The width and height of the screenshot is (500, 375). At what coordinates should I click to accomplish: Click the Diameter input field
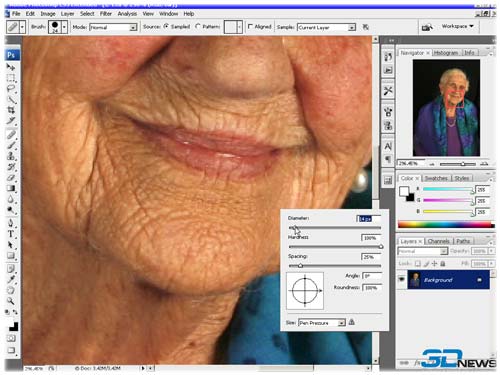coord(368,219)
